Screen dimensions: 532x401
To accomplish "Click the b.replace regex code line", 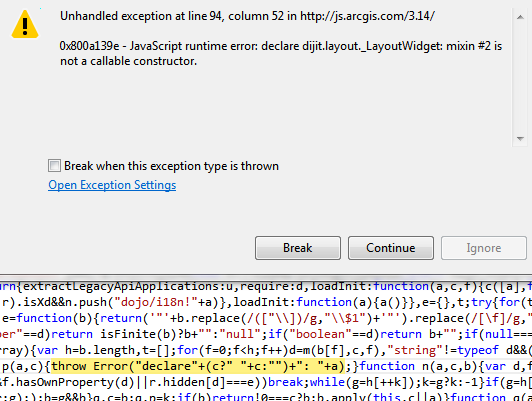I will pyautogui.click(x=266, y=318).
